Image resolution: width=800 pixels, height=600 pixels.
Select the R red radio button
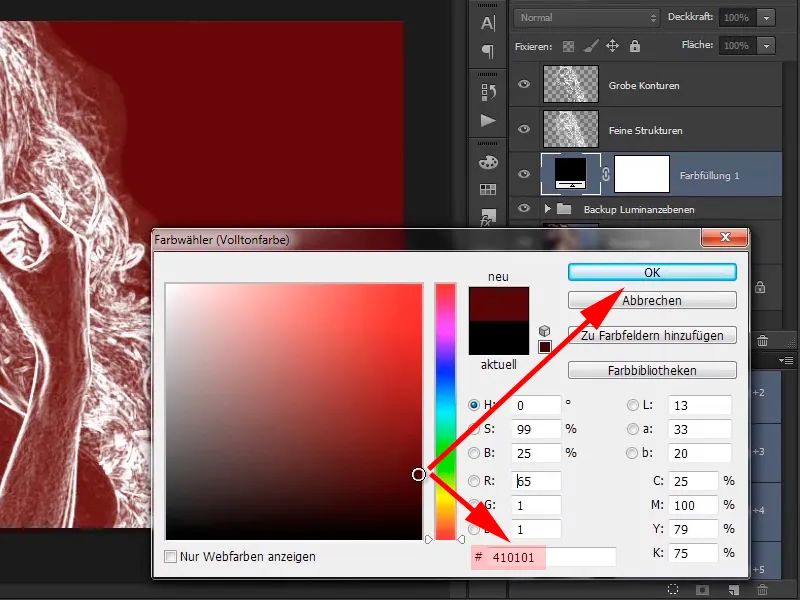pyautogui.click(x=474, y=481)
